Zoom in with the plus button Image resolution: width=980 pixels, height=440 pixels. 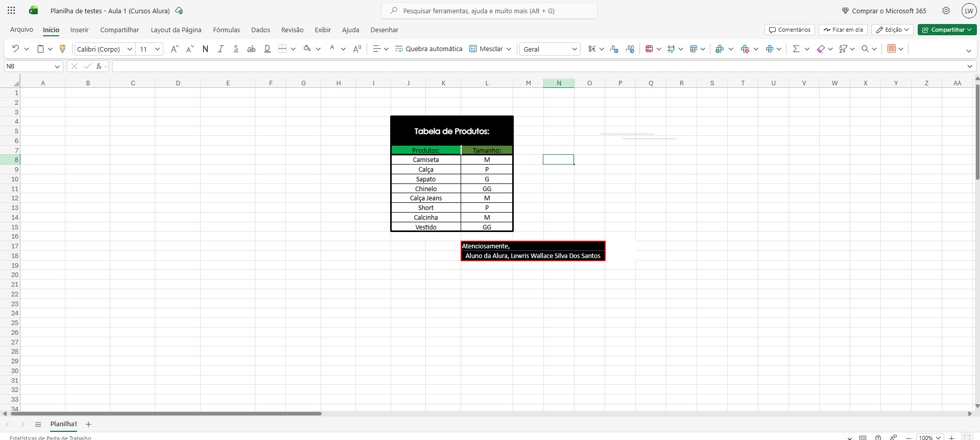pos(951,437)
